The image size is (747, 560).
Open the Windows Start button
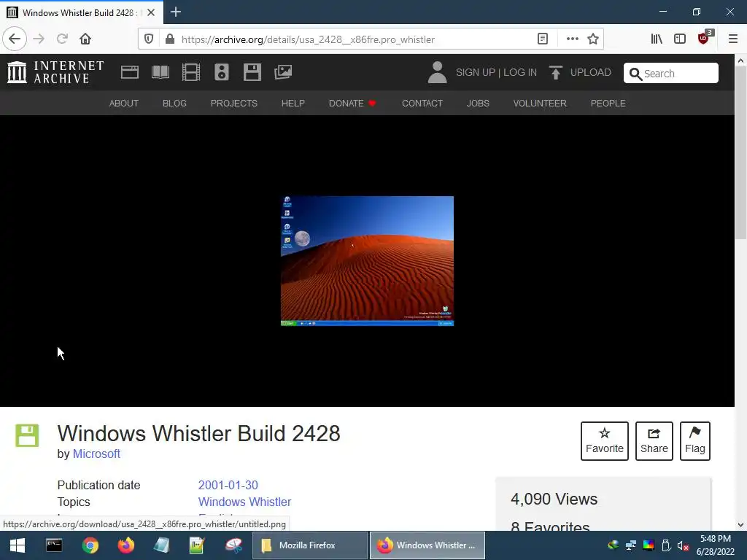click(x=18, y=545)
